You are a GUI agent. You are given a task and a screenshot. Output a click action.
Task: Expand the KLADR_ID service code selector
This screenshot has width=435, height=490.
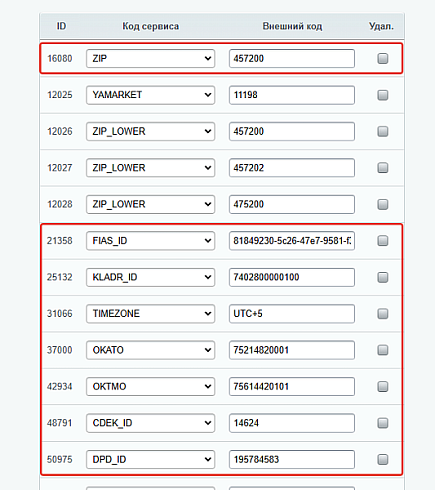(150, 277)
